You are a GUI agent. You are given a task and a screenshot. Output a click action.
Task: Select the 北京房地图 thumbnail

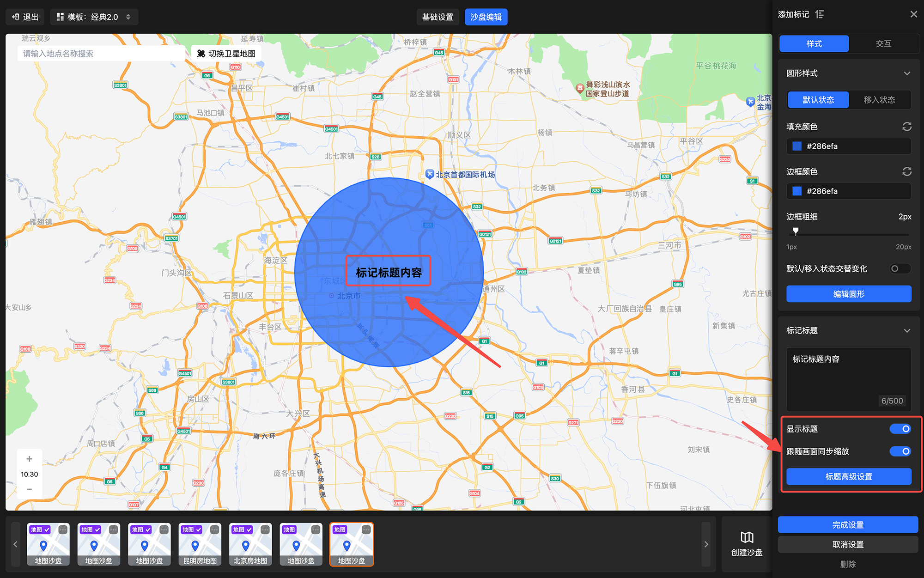250,544
